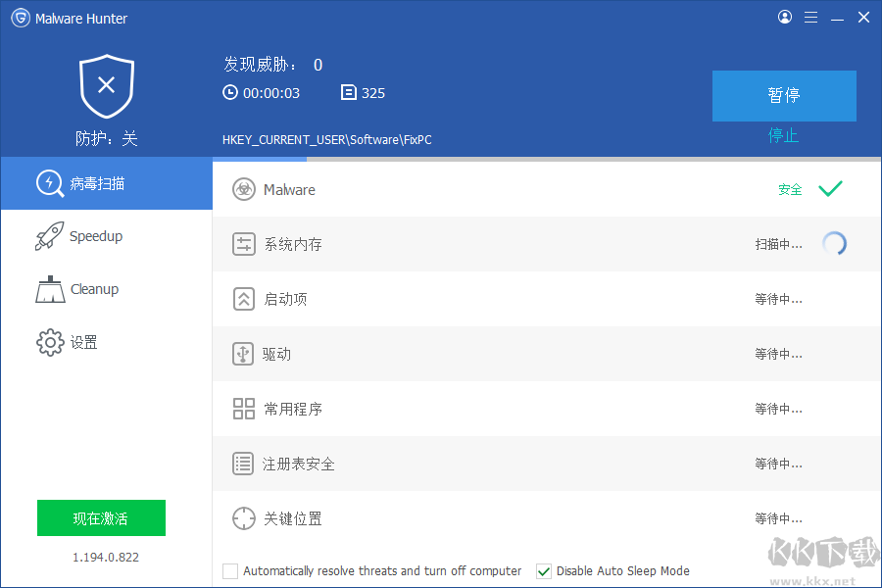
Task: Expand Malware results via green checkmark
Action: [x=830, y=189]
